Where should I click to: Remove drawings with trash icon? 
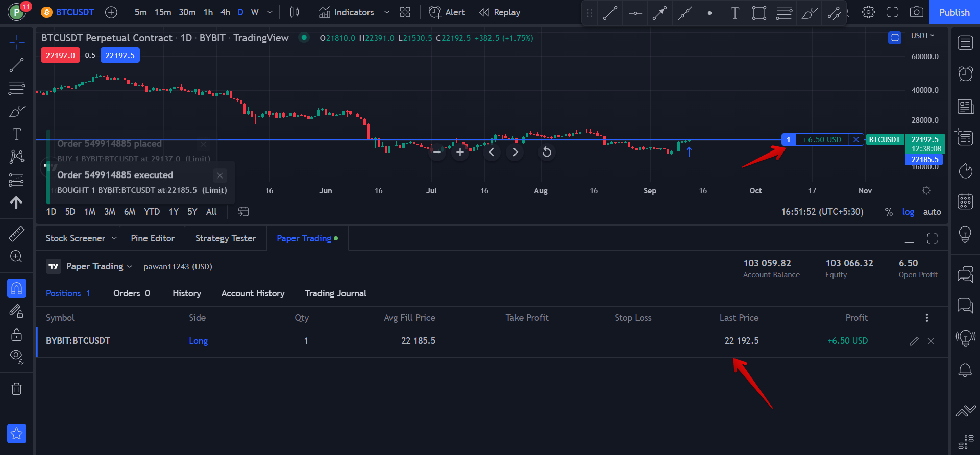16,389
